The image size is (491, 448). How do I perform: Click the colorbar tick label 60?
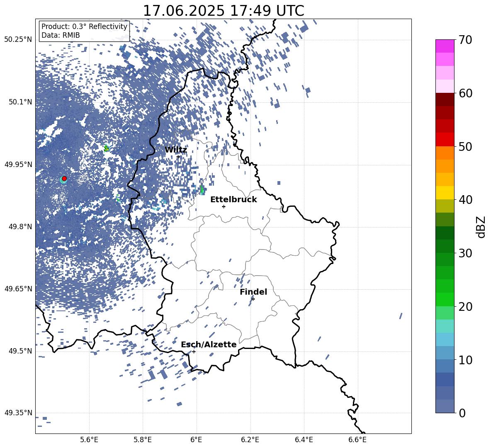coord(465,93)
